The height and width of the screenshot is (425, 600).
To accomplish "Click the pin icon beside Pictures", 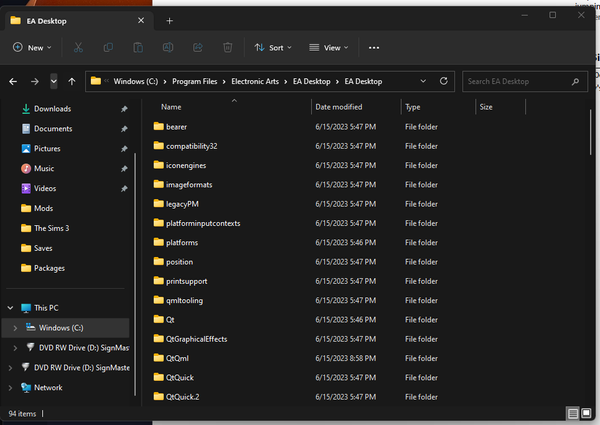I will (124, 149).
